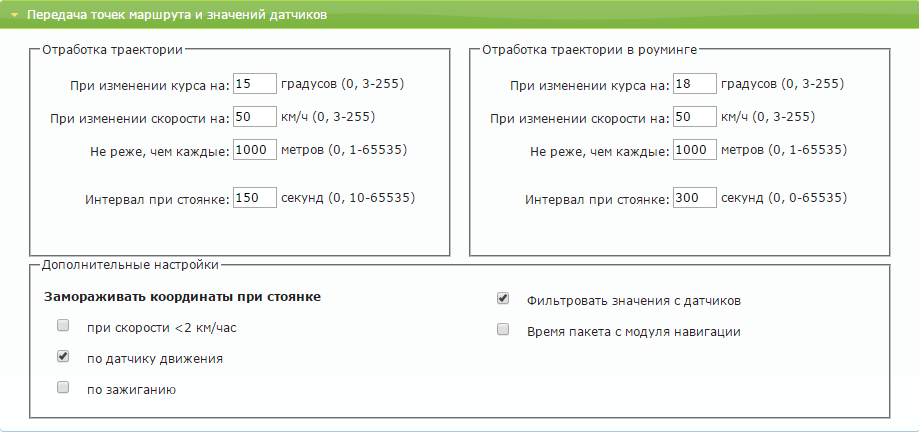Image resolution: width=919 pixels, height=432 pixels.
Task: Select the roaming speed change field in km/h
Action: [x=694, y=117]
